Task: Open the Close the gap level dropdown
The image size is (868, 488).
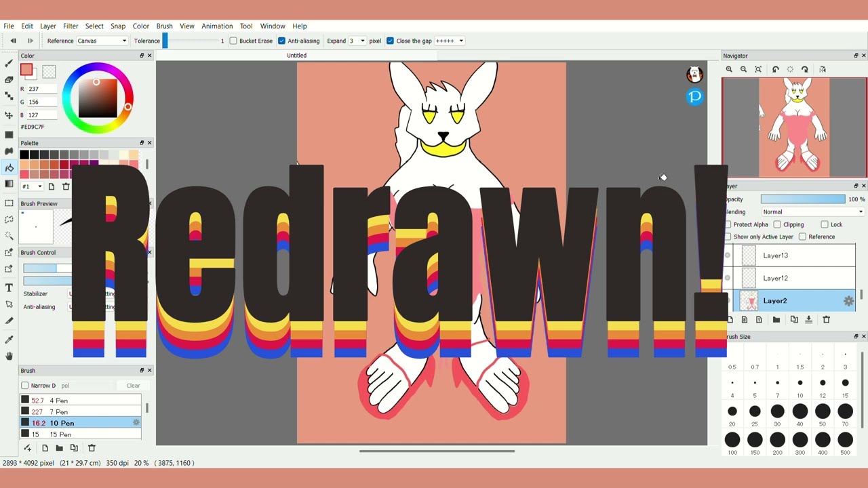Action: 450,41
